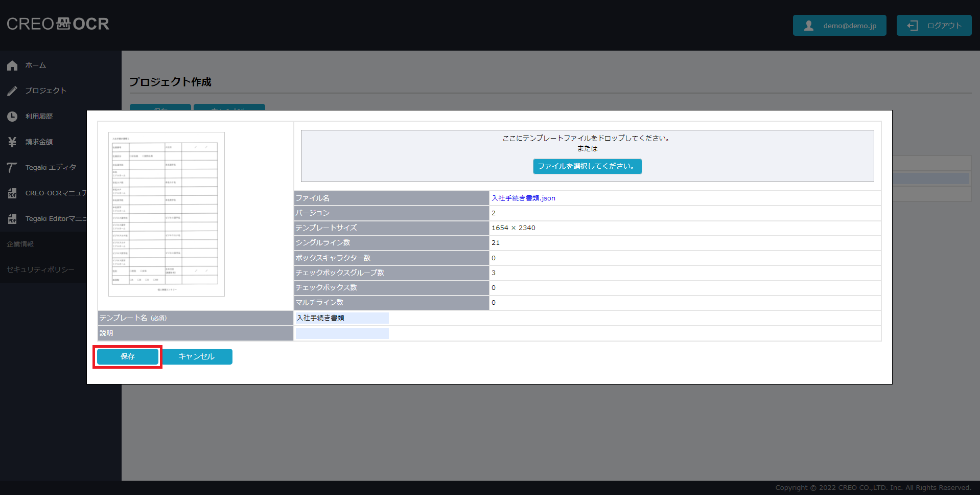
Task: Focus the empty 説明 input field
Action: tap(342, 333)
